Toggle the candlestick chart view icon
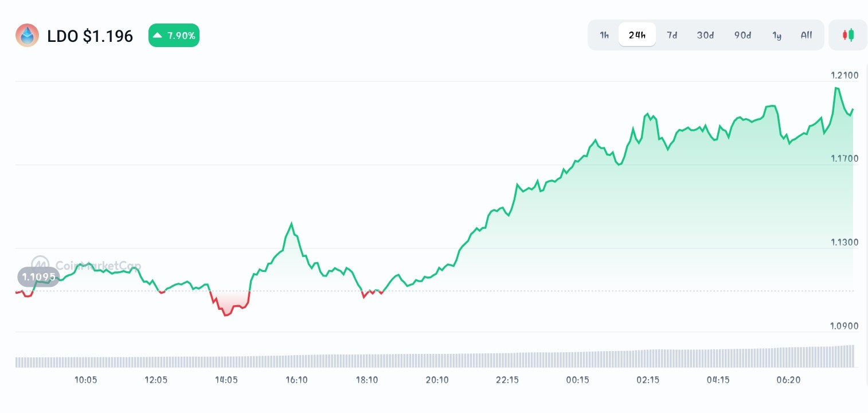 tap(848, 35)
